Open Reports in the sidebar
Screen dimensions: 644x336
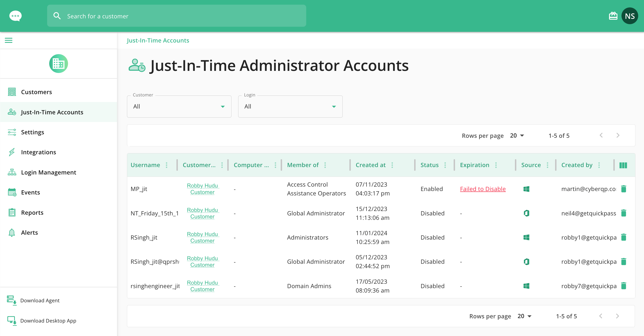point(59,212)
